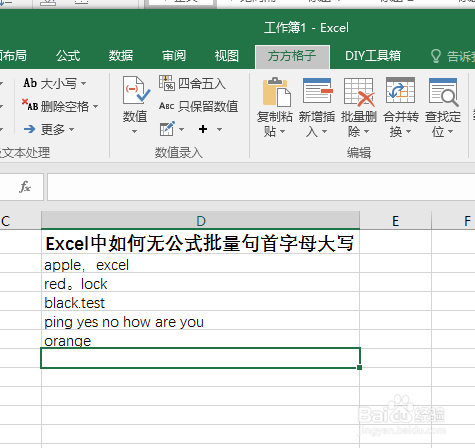Switch to the 页面布局 tab

tap(13, 56)
